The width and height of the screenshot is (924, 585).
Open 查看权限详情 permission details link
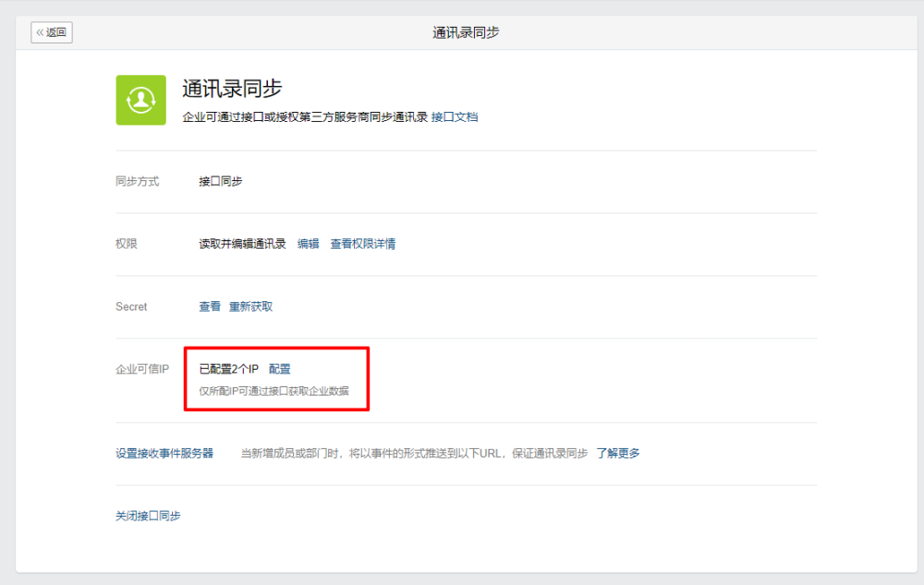click(363, 244)
